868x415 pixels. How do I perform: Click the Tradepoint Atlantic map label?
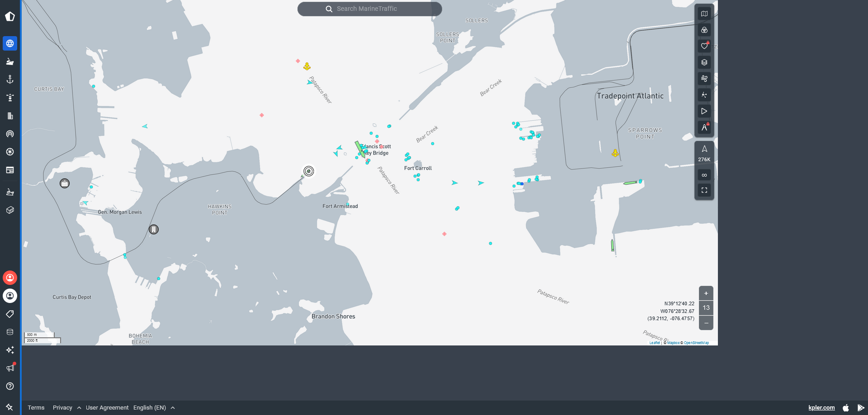[630, 96]
